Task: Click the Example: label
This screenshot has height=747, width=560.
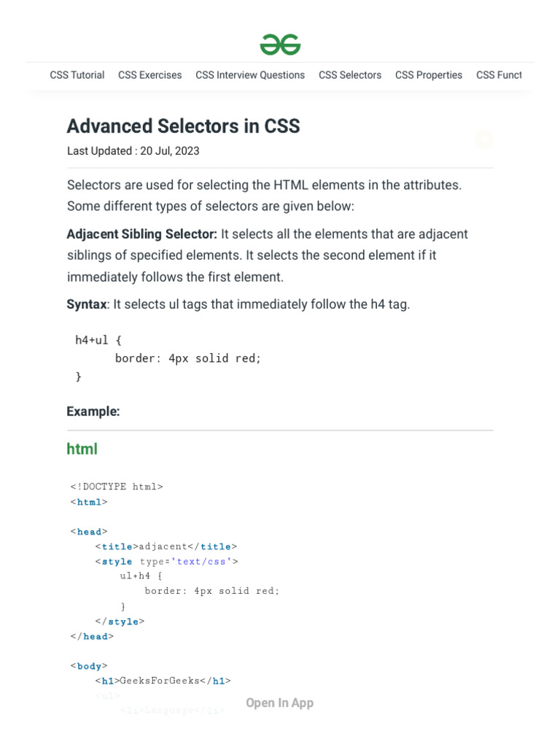Action: click(x=93, y=411)
